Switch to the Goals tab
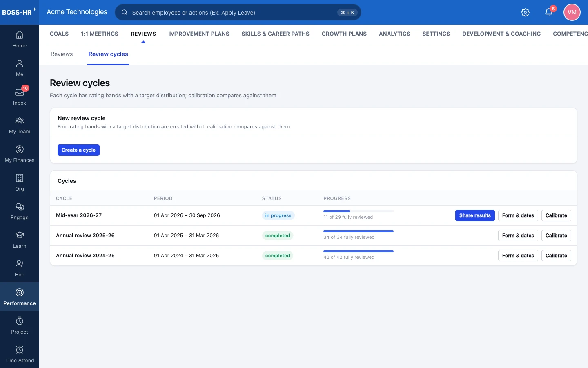Screen dimensions: 588x368 pos(59,34)
